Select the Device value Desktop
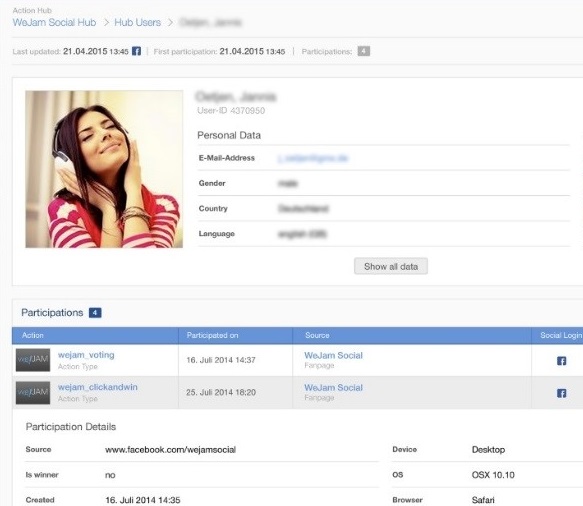The height and width of the screenshot is (506, 583). (488, 450)
